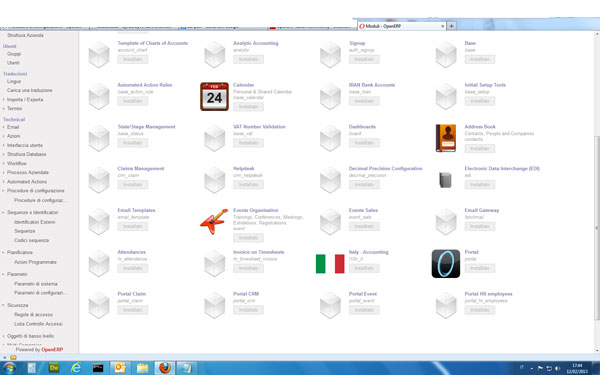Launch Firefox from the taskbar
The width and height of the screenshot is (600, 375).
coord(165,368)
